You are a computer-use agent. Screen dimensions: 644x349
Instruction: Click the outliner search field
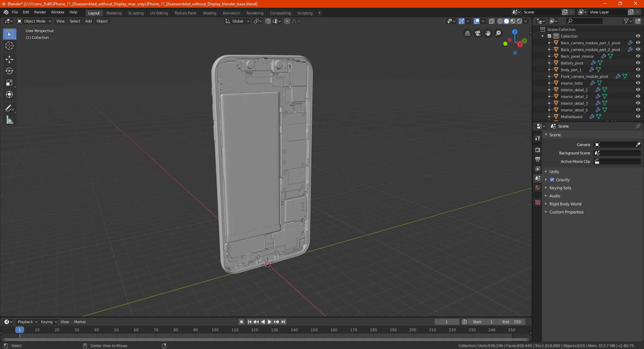[584, 21]
